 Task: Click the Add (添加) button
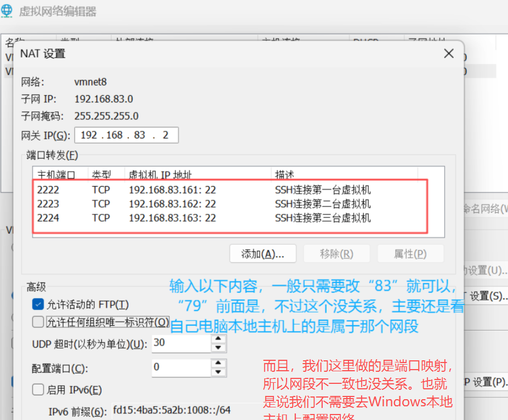tap(262, 254)
